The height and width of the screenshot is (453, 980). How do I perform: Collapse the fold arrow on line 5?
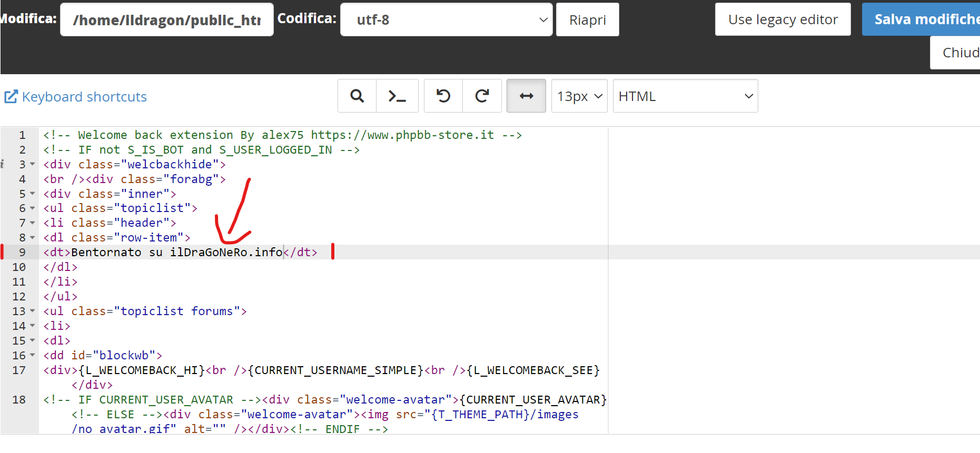point(33,194)
